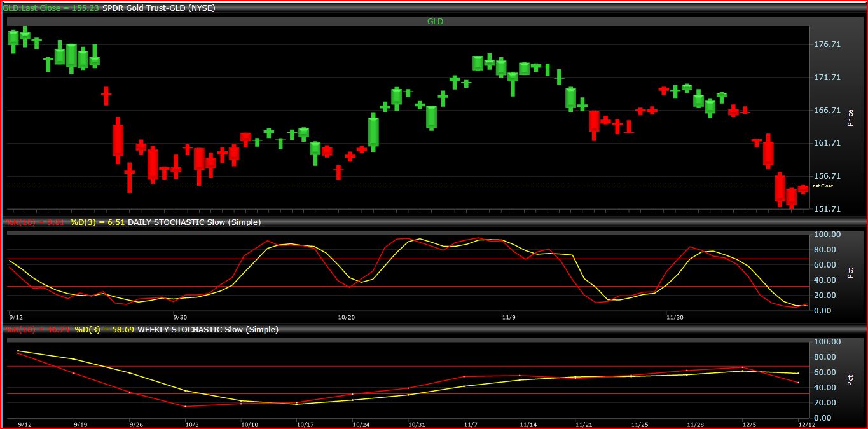This screenshot has height=429, width=868.
Task: Click the 171.71 price axis value
Action: pos(827,77)
